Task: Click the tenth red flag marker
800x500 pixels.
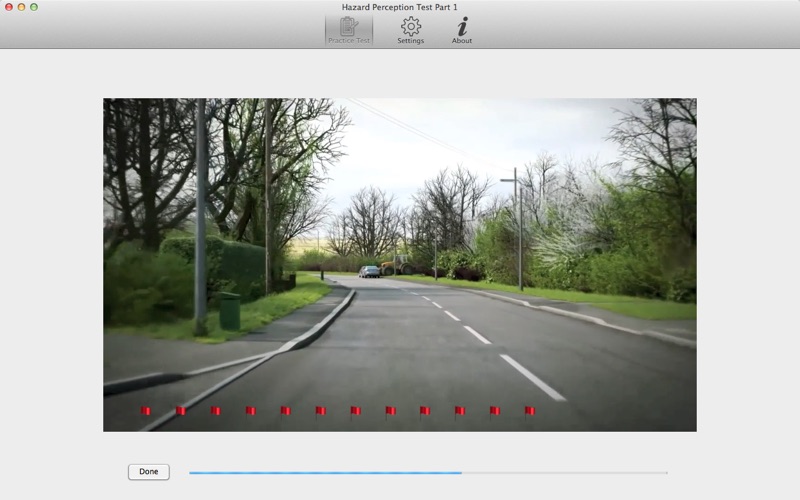Action: click(460, 411)
